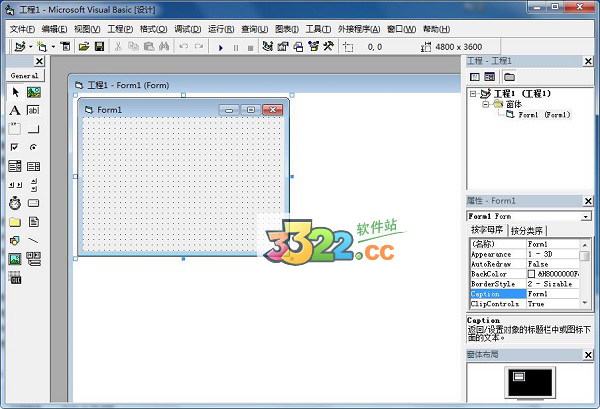
Task: Select the Timer control tool
Action: tap(15, 203)
